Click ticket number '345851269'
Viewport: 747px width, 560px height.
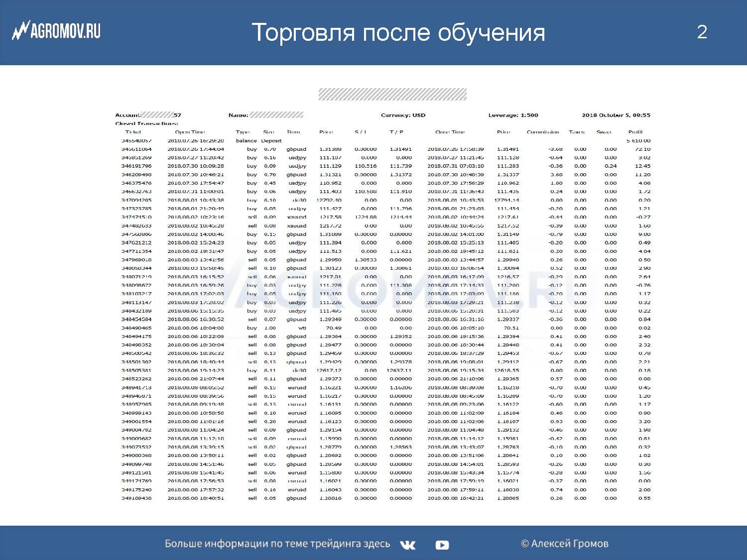(136, 157)
